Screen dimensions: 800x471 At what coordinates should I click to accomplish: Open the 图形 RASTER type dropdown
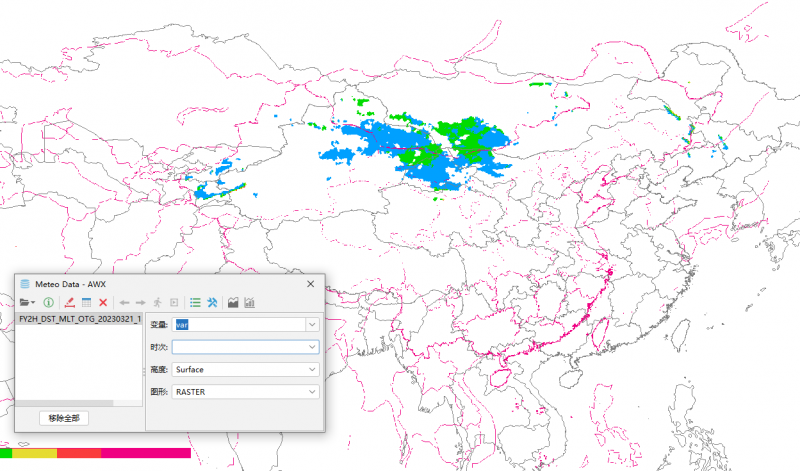tap(313, 393)
